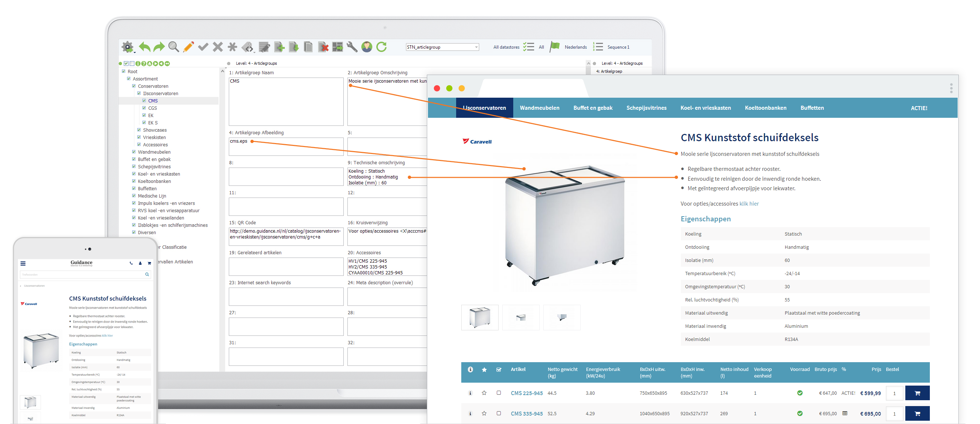Open the wrench tools icon
The width and height of the screenshot is (980, 424).
(x=352, y=47)
